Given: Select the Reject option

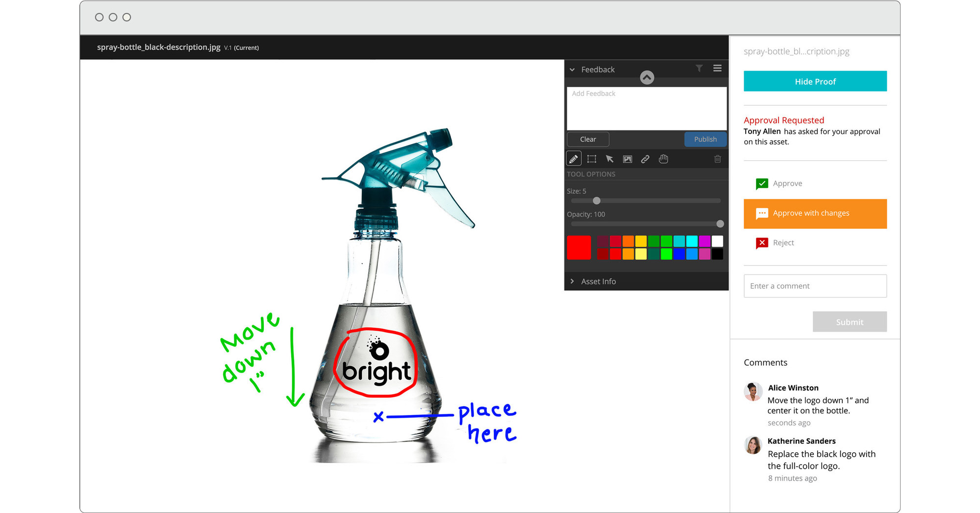Looking at the screenshot, I should pyautogui.click(x=783, y=243).
